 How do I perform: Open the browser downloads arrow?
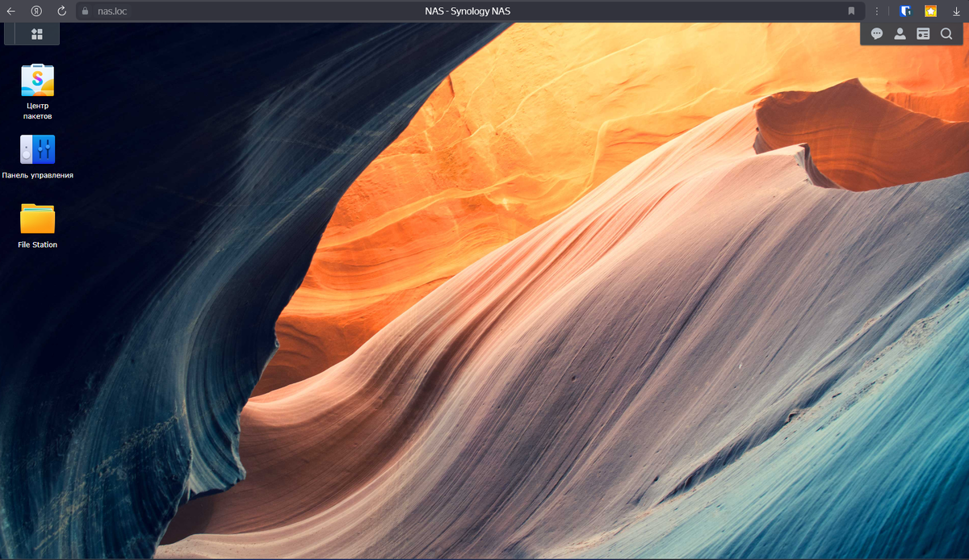(956, 11)
